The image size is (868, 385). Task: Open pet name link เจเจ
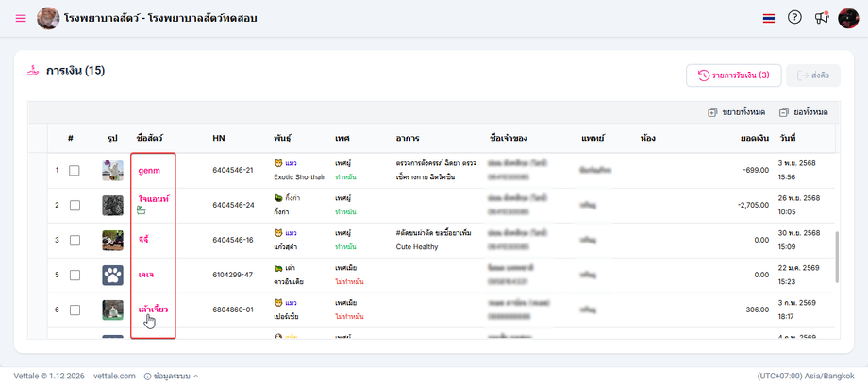tap(145, 275)
